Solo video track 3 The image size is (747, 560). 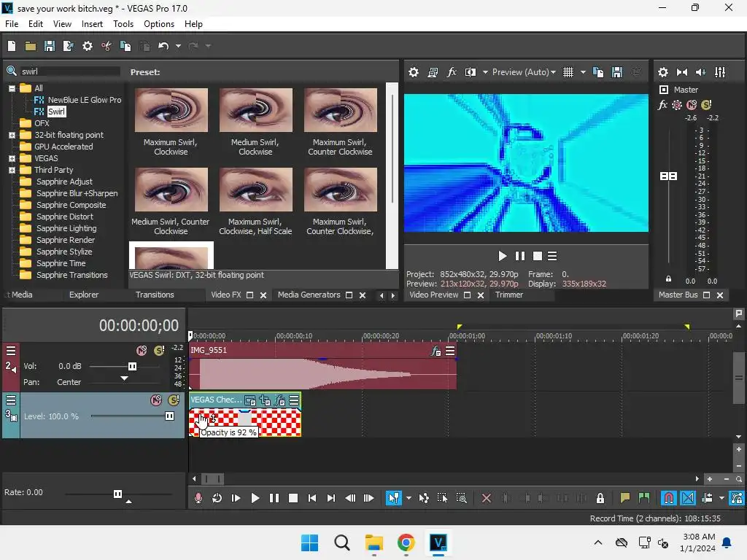coord(174,400)
